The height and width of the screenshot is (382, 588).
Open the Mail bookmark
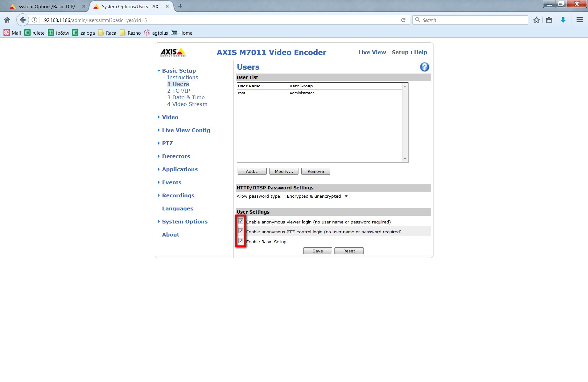[12, 33]
